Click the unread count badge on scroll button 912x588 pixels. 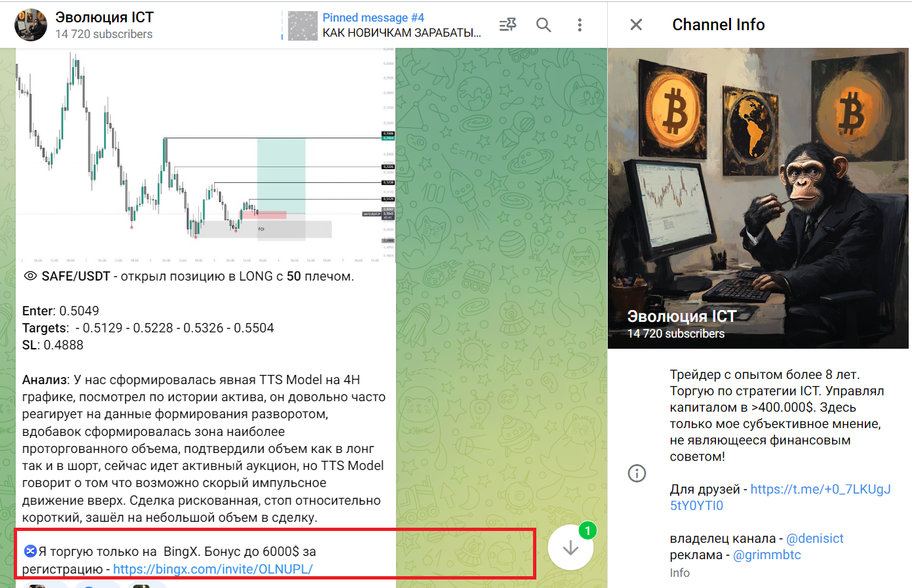588,530
